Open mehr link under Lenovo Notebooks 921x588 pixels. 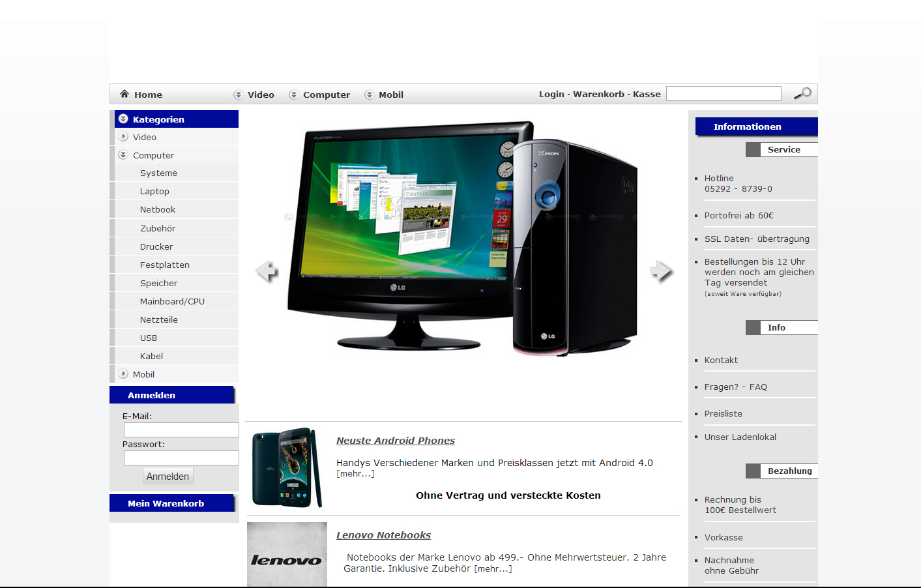pyautogui.click(x=493, y=569)
